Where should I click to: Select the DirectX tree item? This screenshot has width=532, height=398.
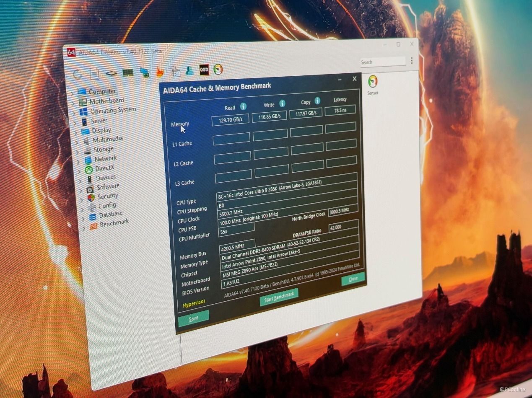click(x=104, y=168)
